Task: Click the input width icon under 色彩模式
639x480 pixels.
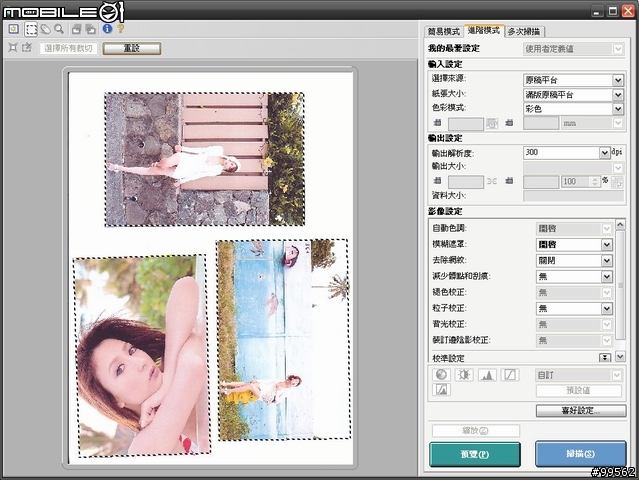Action: pos(438,123)
